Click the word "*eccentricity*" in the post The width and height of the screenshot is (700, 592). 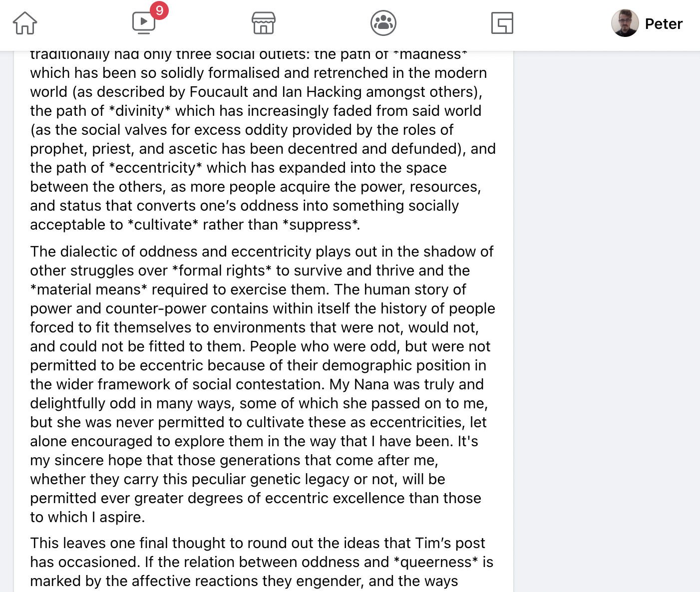pyautogui.click(x=155, y=168)
